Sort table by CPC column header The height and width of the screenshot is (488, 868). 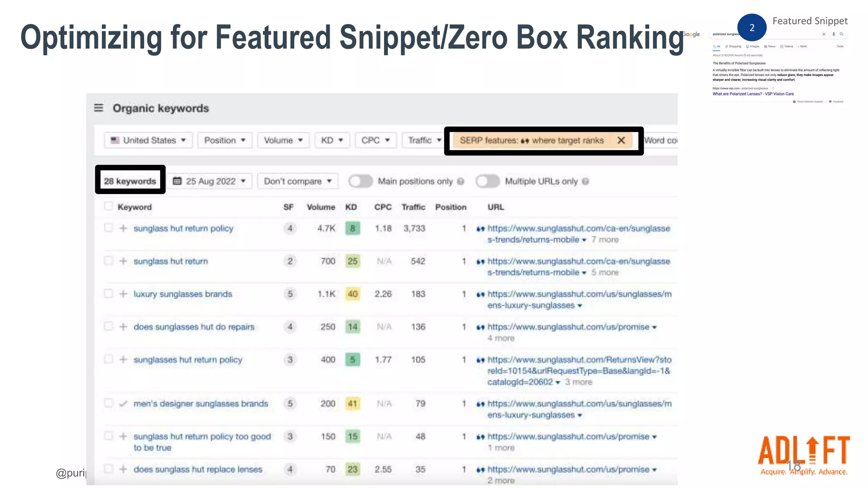coord(383,207)
